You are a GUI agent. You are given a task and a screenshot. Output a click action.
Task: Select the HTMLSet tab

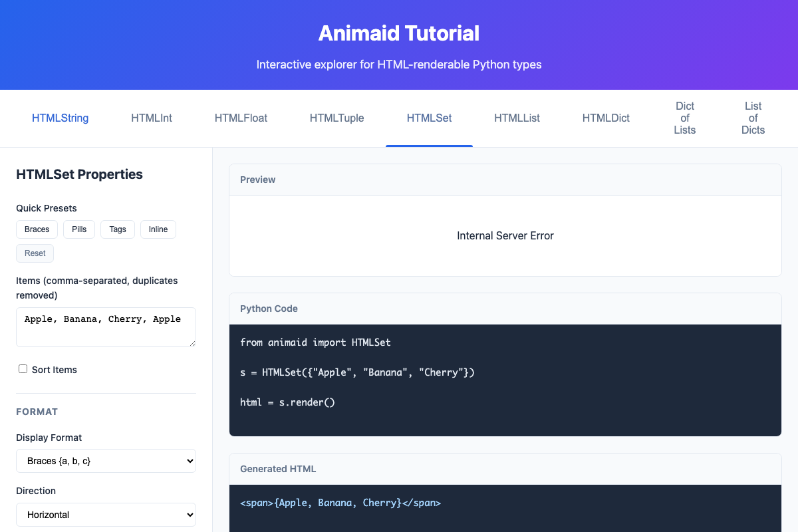click(x=429, y=118)
